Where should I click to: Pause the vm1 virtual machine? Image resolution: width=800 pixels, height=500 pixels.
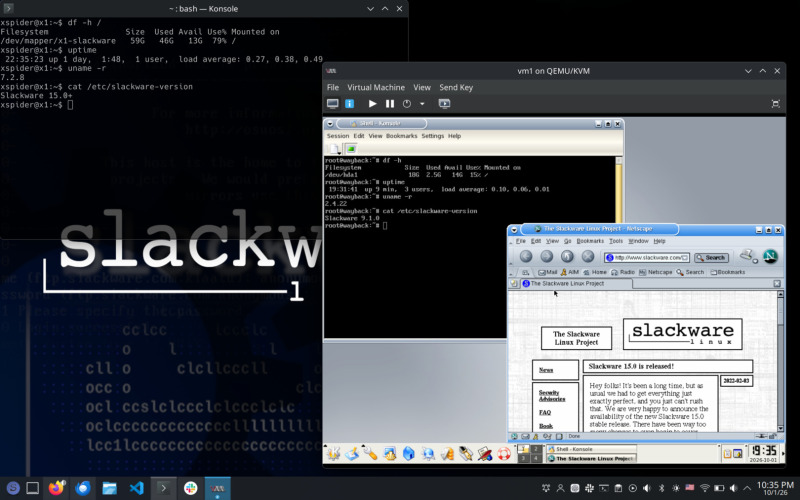[390, 104]
